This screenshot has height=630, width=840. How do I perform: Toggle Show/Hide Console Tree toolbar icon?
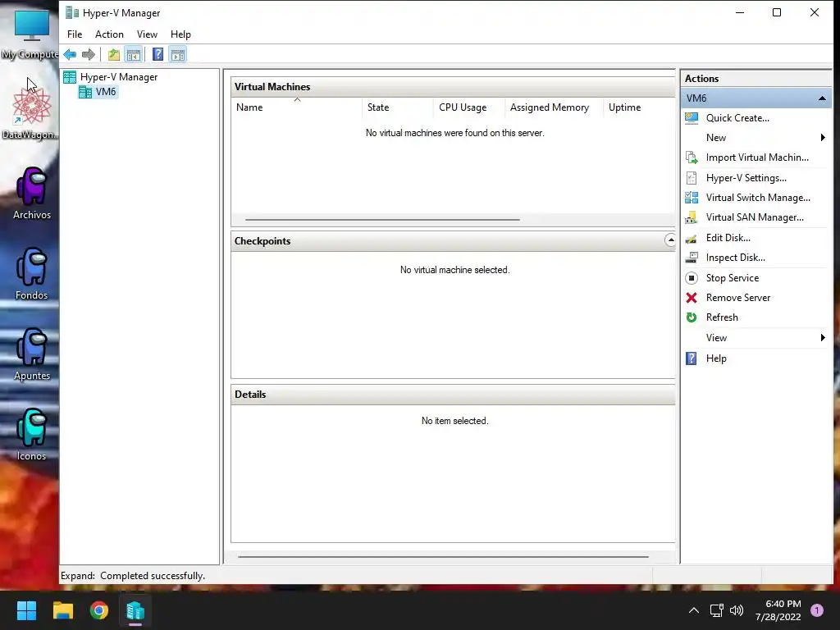tap(134, 54)
